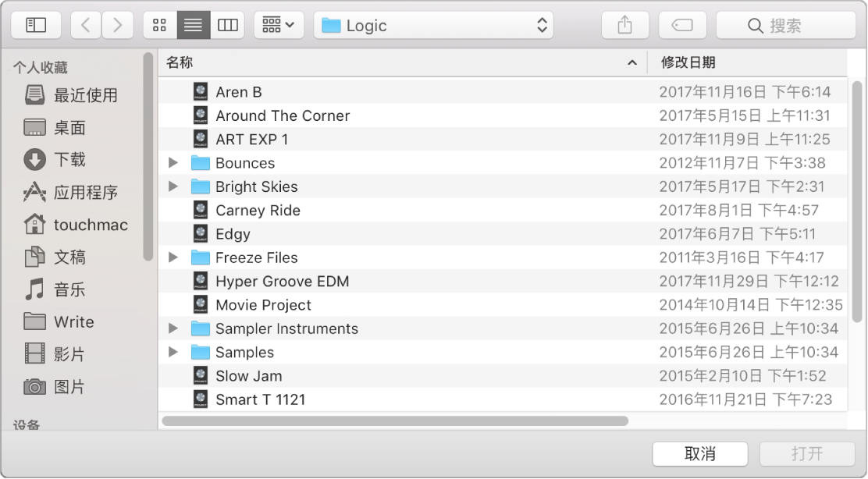
Task: Select the 应用程序 sidebar item
Action: coord(85,192)
